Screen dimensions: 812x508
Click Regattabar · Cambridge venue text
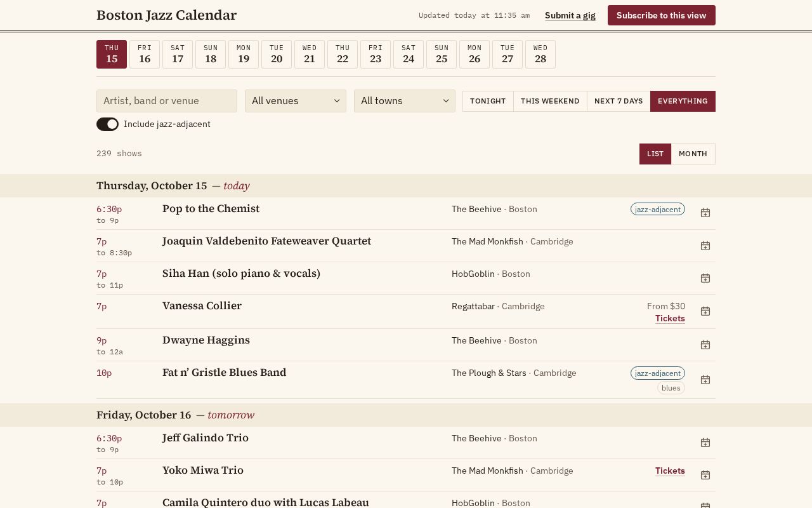(498, 306)
